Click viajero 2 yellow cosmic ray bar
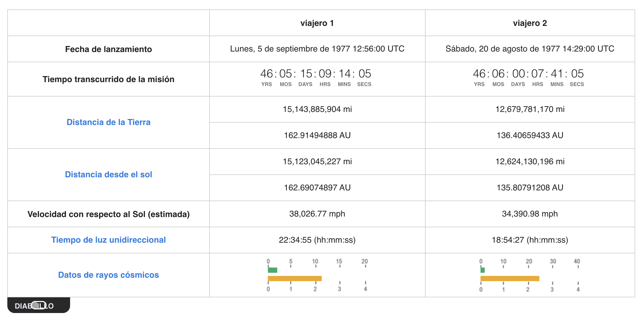The image size is (644, 318). (x=510, y=279)
